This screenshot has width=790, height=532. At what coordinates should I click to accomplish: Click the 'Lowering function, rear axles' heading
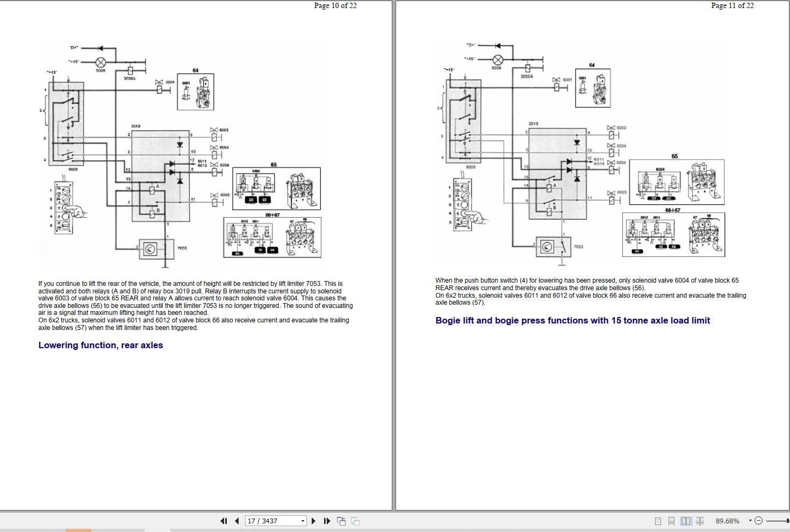point(100,345)
